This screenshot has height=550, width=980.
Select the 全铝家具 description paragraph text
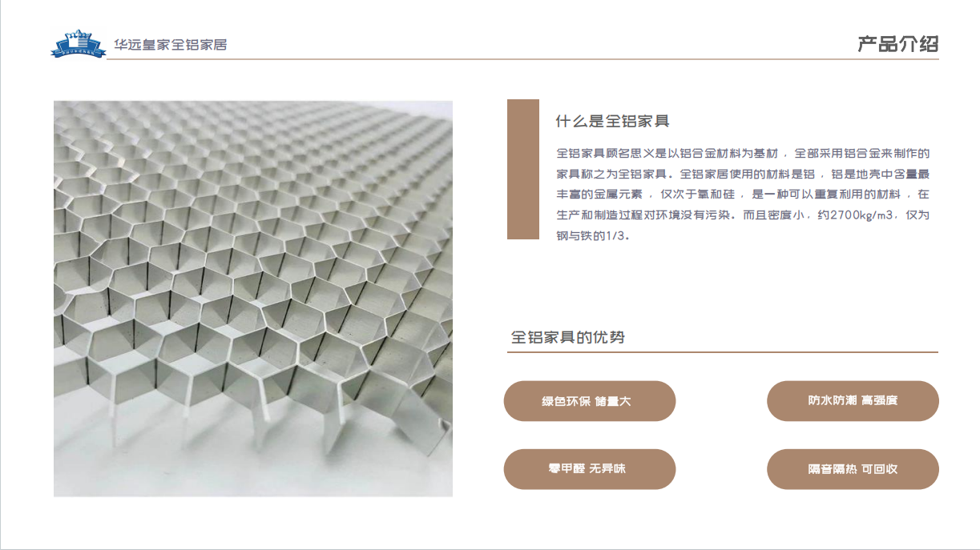tap(743, 195)
